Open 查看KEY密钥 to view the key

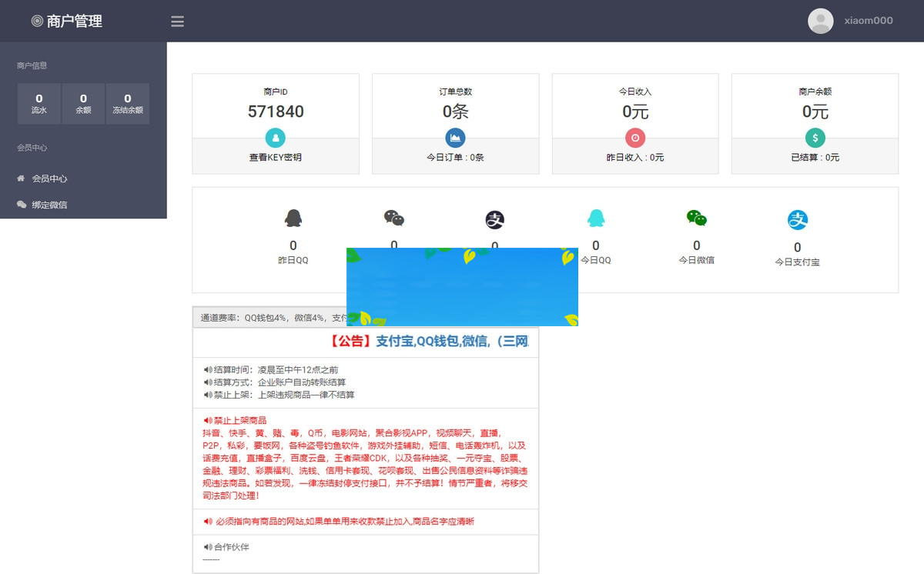tap(275, 156)
